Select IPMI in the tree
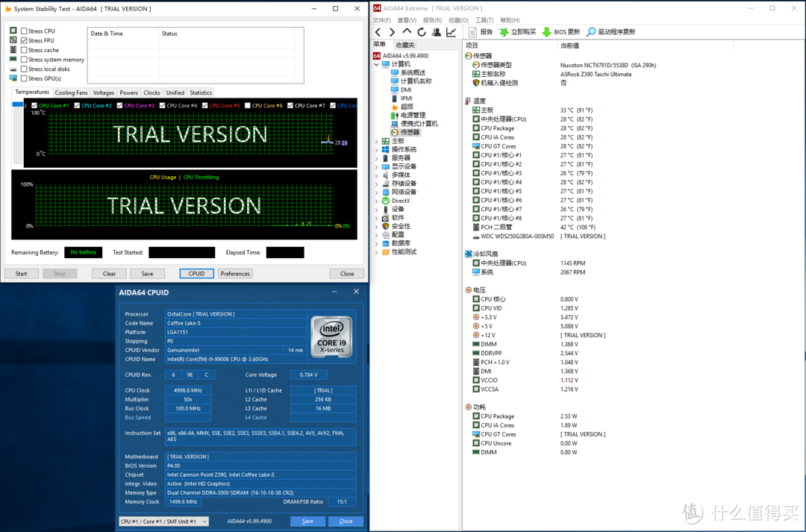The image size is (806, 532). click(x=402, y=98)
